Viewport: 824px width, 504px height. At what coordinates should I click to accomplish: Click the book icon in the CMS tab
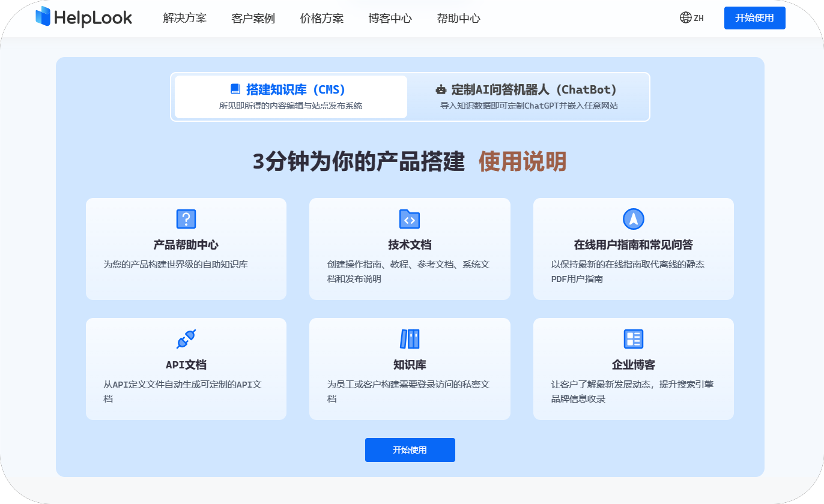click(235, 89)
